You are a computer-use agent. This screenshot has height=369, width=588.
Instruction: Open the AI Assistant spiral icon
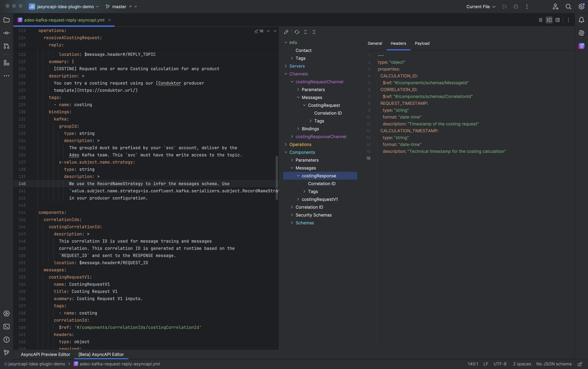581,33
